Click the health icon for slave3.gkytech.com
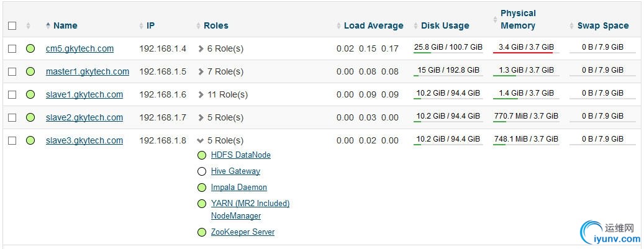This screenshot has width=644, height=249. pyautogui.click(x=30, y=140)
